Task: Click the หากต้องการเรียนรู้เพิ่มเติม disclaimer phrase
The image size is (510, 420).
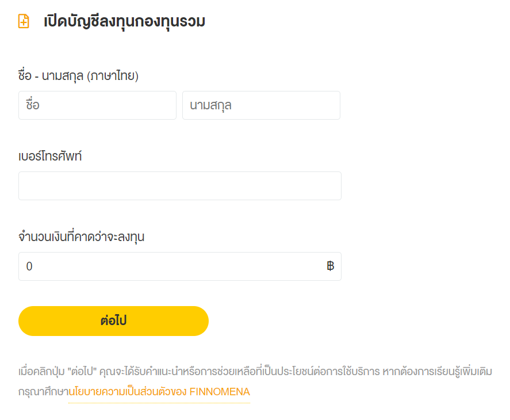Action: [x=435, y=371]
